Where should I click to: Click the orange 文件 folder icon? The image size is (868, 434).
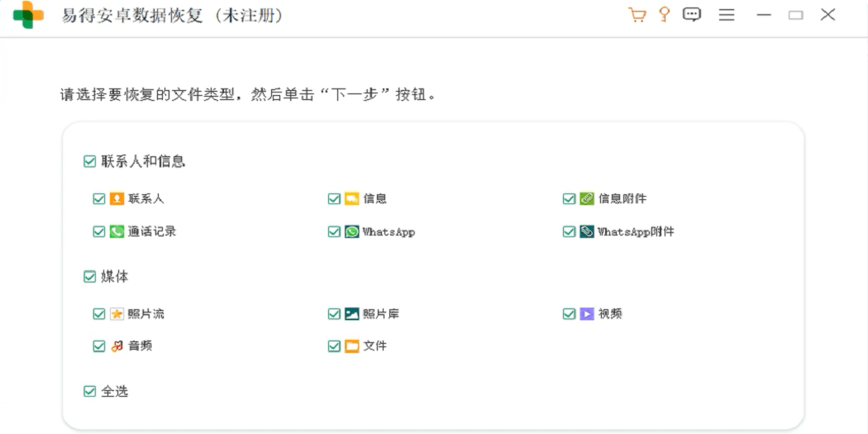(351, 346)
